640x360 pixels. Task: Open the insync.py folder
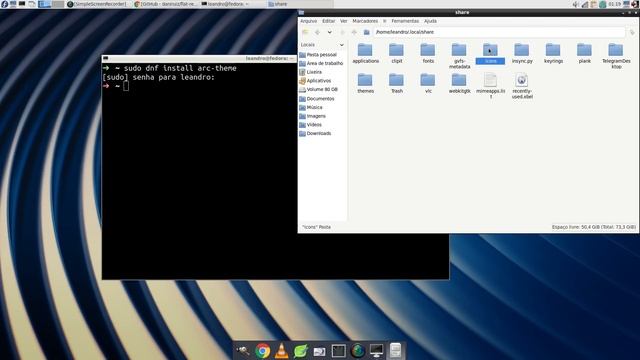(x=522, y=53)
